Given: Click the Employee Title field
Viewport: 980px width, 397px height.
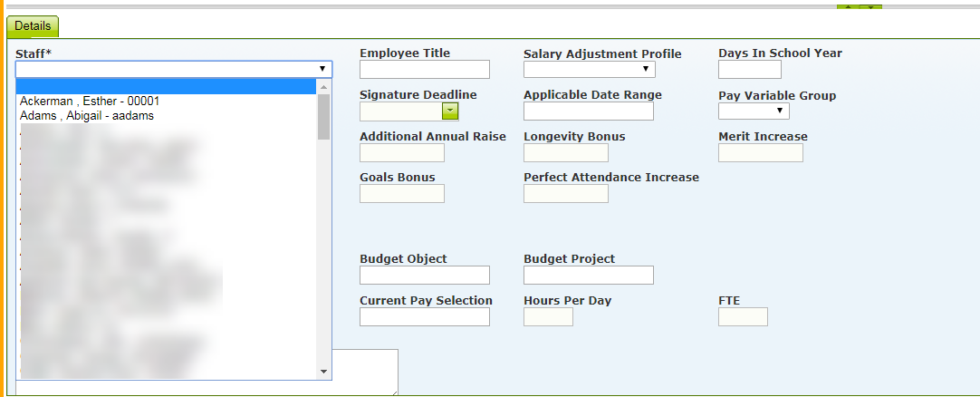Looking at the screenshot, I should click(x=424, y=70).
